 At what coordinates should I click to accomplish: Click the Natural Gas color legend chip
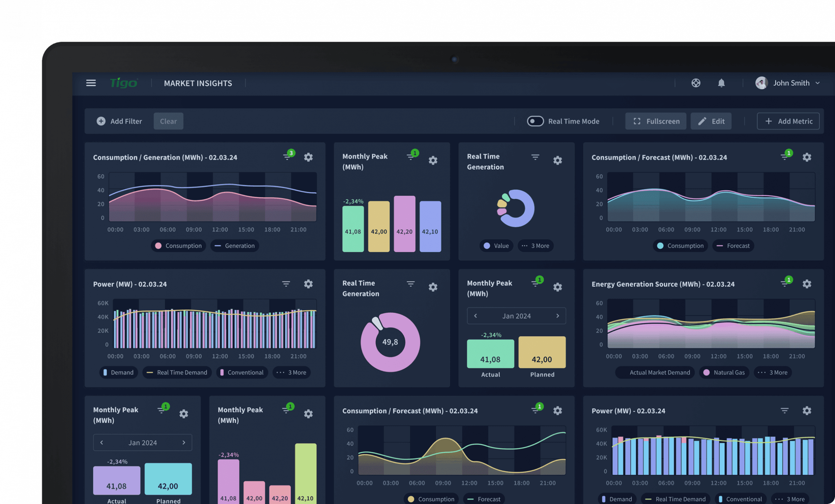[x=724, y=373]
